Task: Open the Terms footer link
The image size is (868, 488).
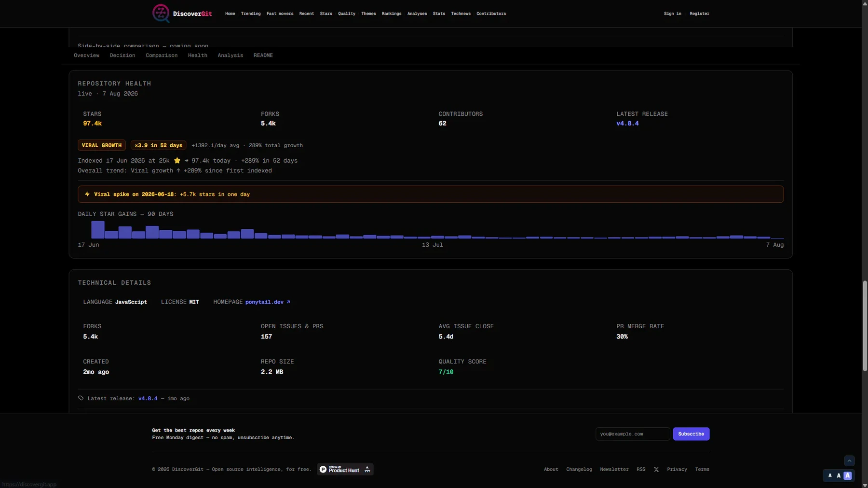Action: click(702, 469)
